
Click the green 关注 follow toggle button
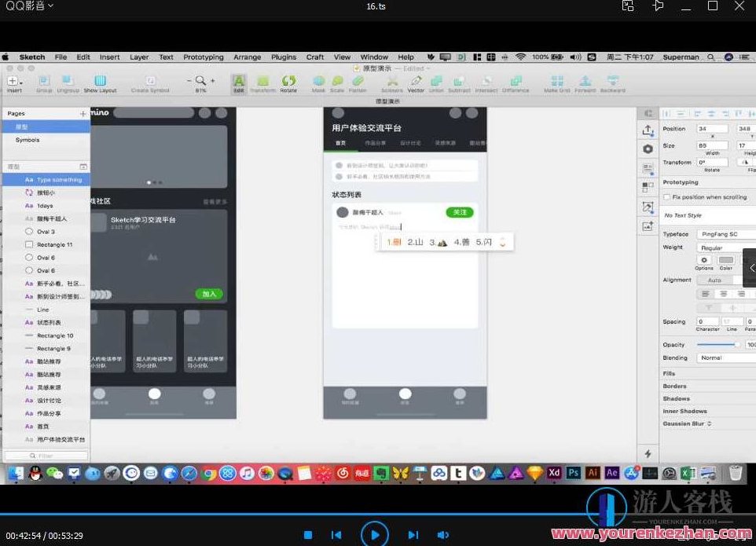click(460, 212)
